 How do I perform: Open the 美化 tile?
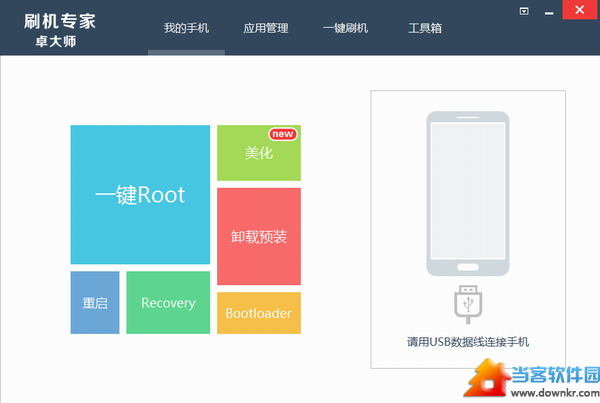click(x=259, y=153)
